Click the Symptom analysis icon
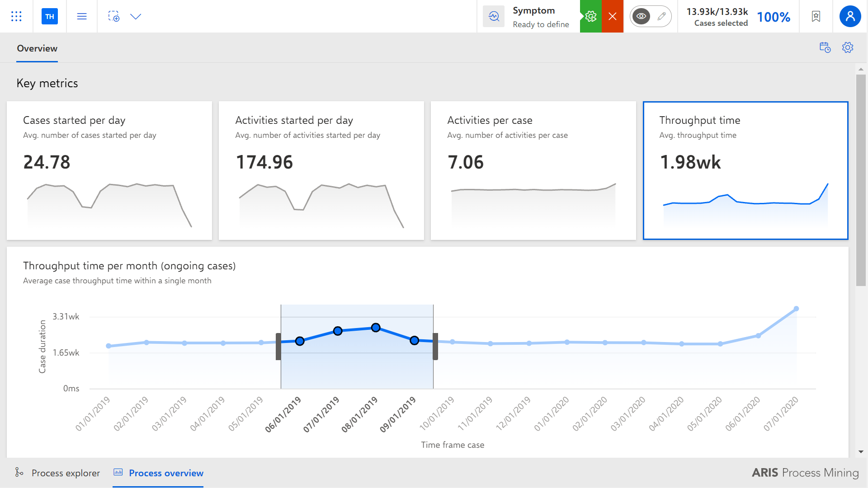Screen dimensions: 868x488 click(494, 16)
